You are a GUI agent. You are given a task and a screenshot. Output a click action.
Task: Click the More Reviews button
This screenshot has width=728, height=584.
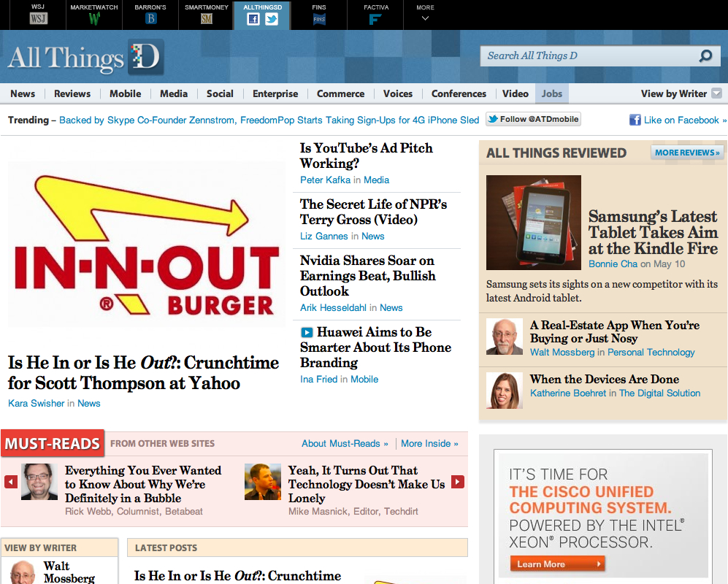click(x=687, y=153)
